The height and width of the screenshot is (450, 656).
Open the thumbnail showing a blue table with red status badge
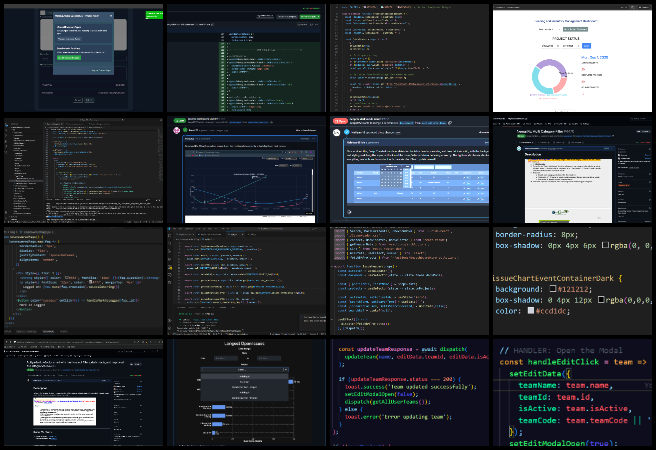click(409, 170)
